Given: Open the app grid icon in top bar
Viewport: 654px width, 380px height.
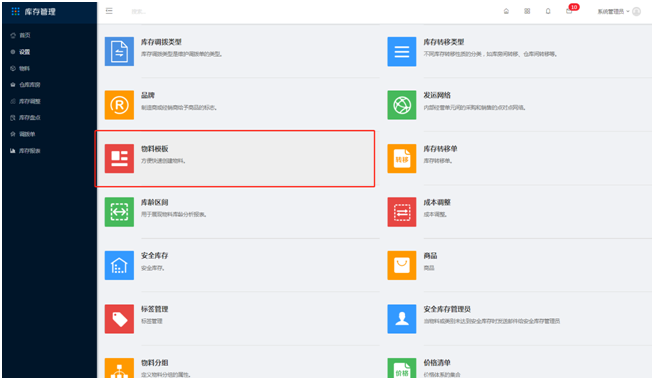Looking at the screenshot, I should (x=527, y=11).
